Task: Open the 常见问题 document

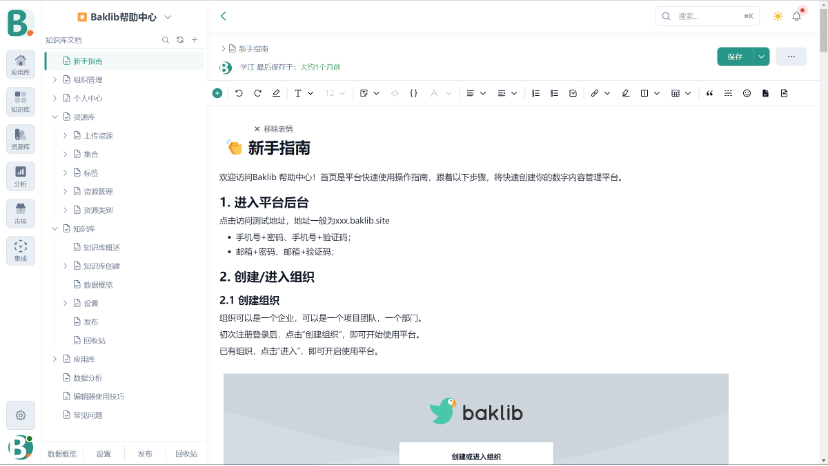Action: pos(88,415)
